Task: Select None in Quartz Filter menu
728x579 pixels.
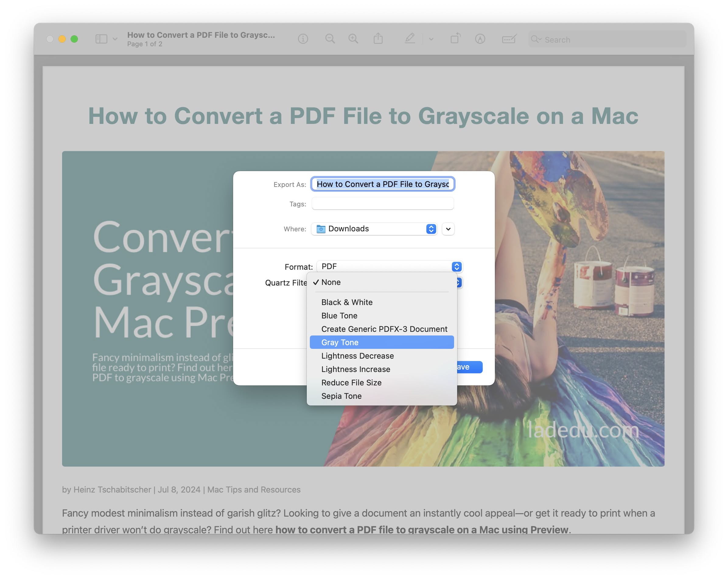Action: [382, 282]
